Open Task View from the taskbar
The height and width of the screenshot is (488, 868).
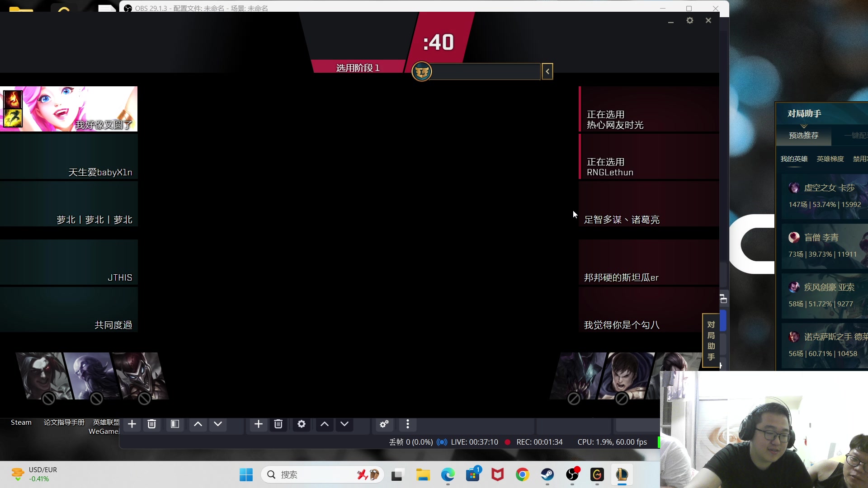[397, 475]
